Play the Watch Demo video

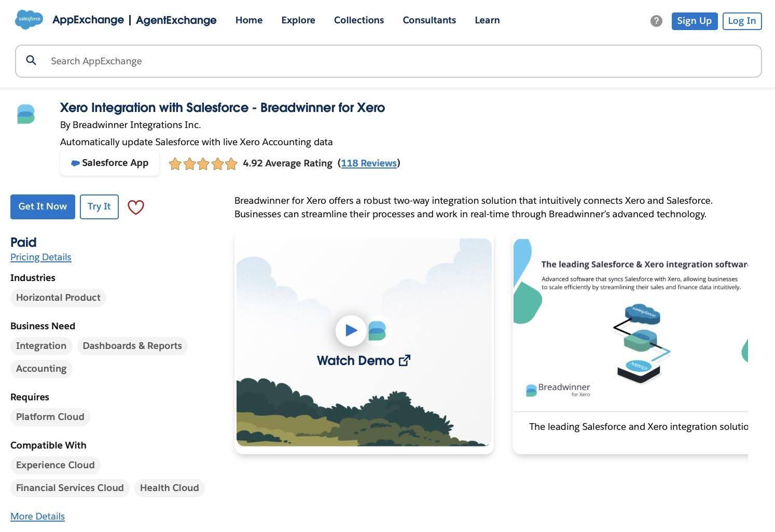(x=351, y=330)
